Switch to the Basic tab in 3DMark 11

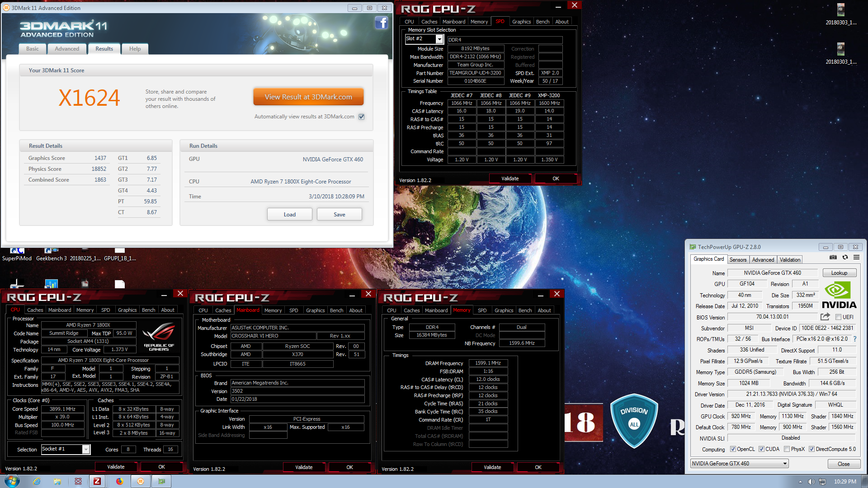(x=33, y=49)
